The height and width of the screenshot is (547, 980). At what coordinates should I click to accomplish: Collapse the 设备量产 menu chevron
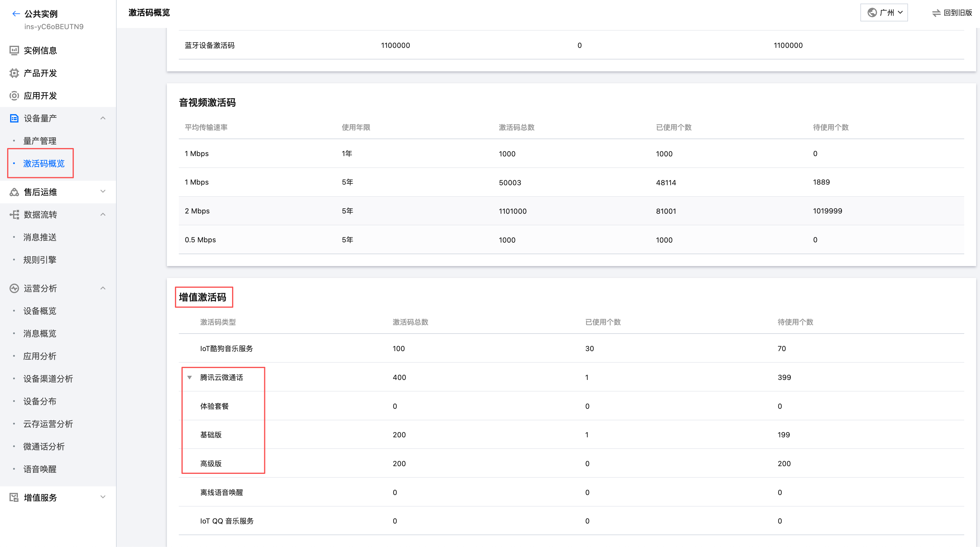(x=103, y=118)
